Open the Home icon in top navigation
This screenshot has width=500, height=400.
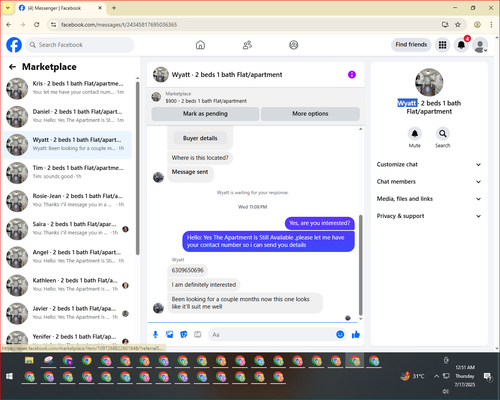(x=200, y=45)
